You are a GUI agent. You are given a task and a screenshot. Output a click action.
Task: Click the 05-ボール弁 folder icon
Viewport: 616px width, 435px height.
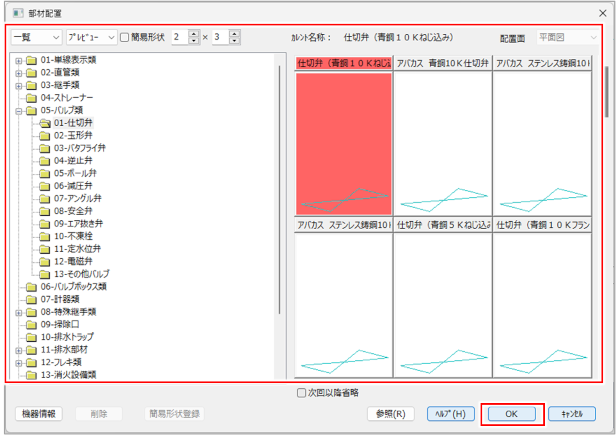[44, 173]
